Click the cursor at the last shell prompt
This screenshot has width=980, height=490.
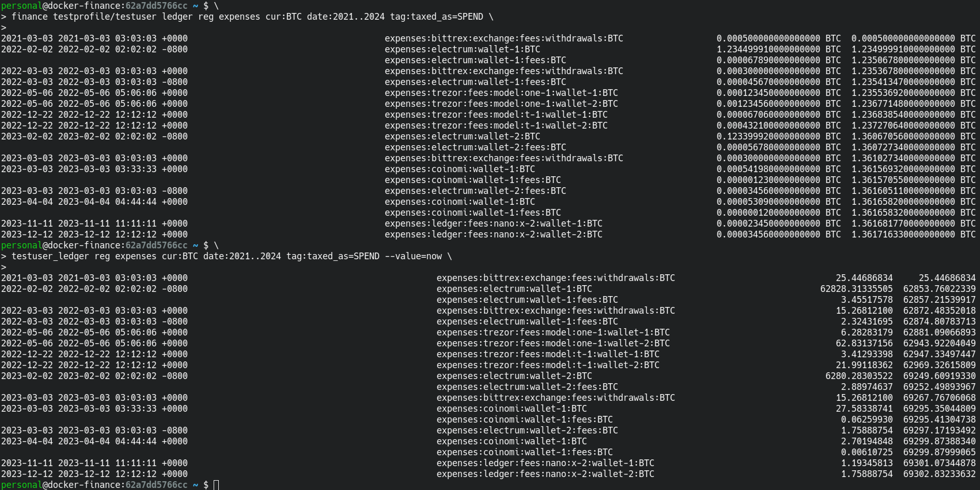coord(216,485)
